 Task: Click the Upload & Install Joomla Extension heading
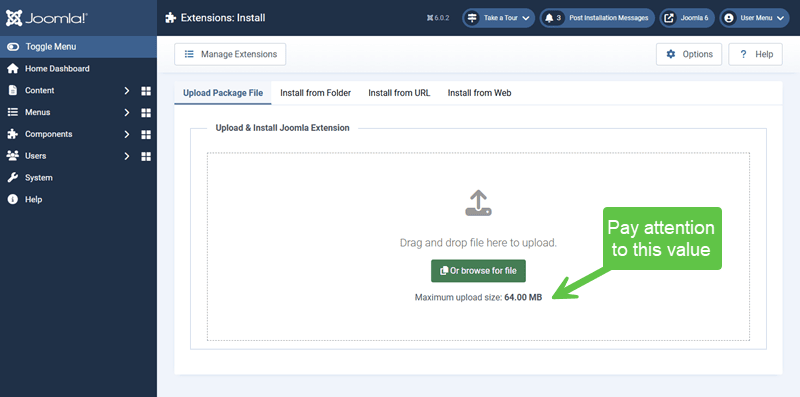(x=282, y=128)
